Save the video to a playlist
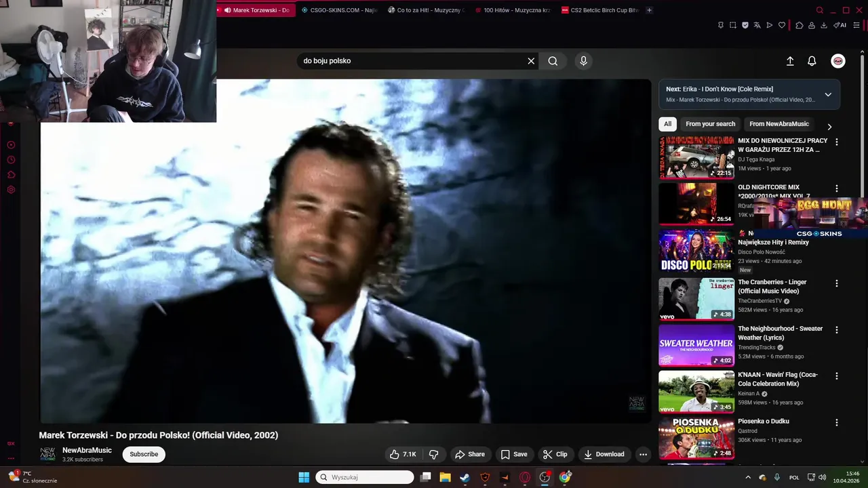Screen dimensions: 868x488 (514, 454)
